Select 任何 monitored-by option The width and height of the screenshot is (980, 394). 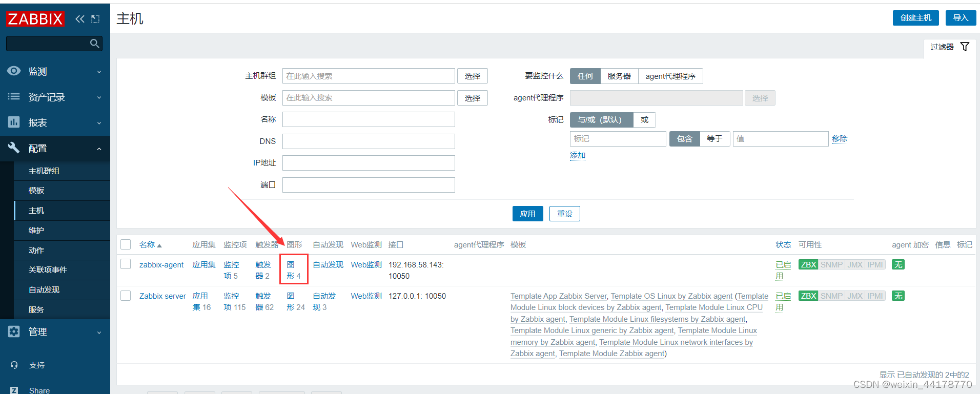click(x=585, y=76)
